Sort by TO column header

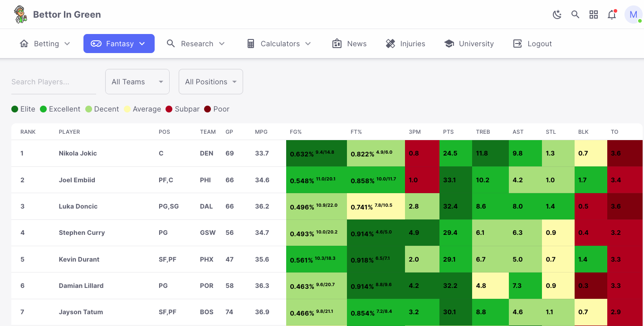pos(615,132)
